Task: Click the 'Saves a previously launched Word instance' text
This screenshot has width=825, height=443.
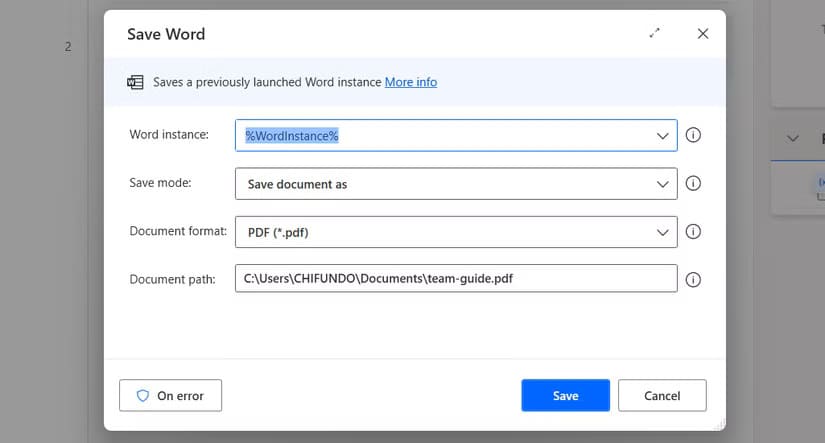Action: pos(267,82)
